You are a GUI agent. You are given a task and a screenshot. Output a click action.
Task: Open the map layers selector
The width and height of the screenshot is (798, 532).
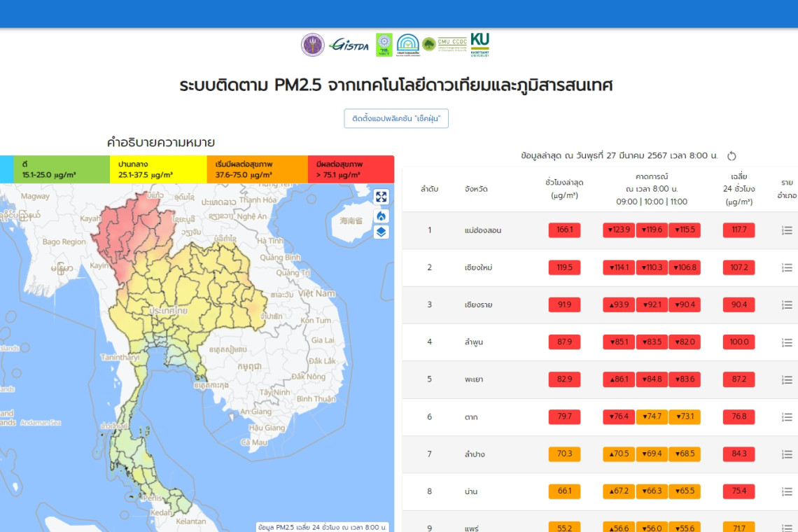(x=381, y=232)
